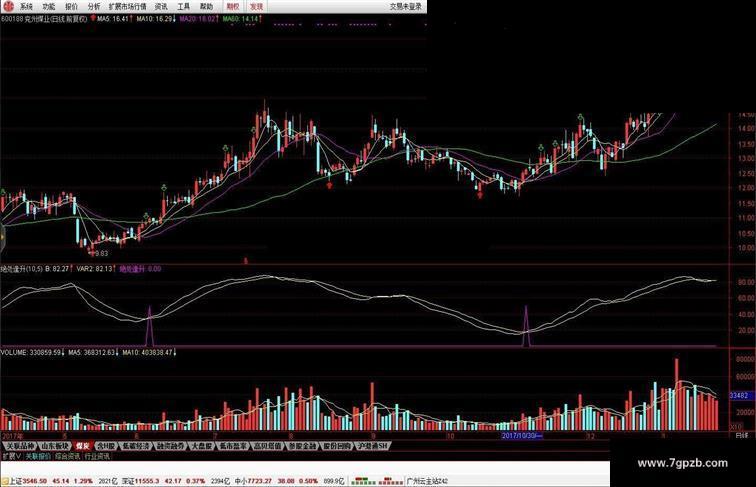Open the 报价 menu
The width and height of the screenshot is (756, 487).
click(x=71, y=7)
